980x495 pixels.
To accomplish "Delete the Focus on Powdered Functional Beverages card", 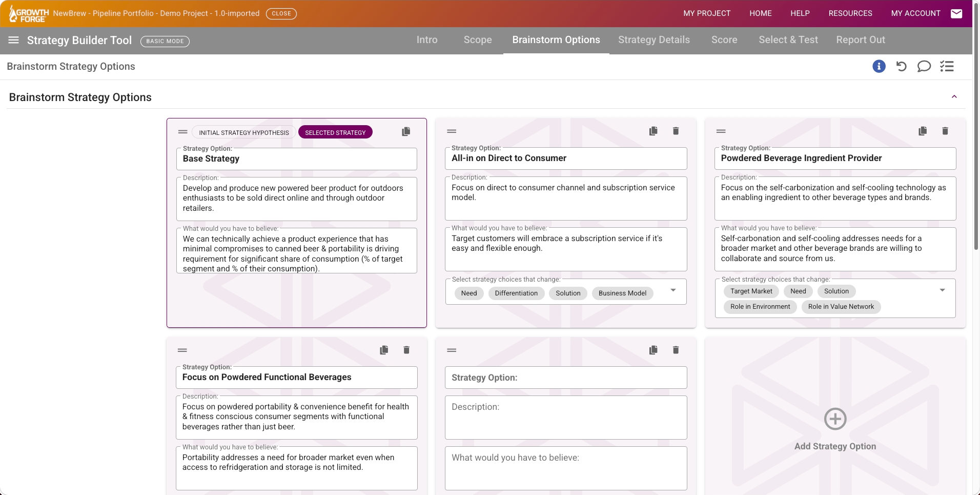I will point(406,350).
